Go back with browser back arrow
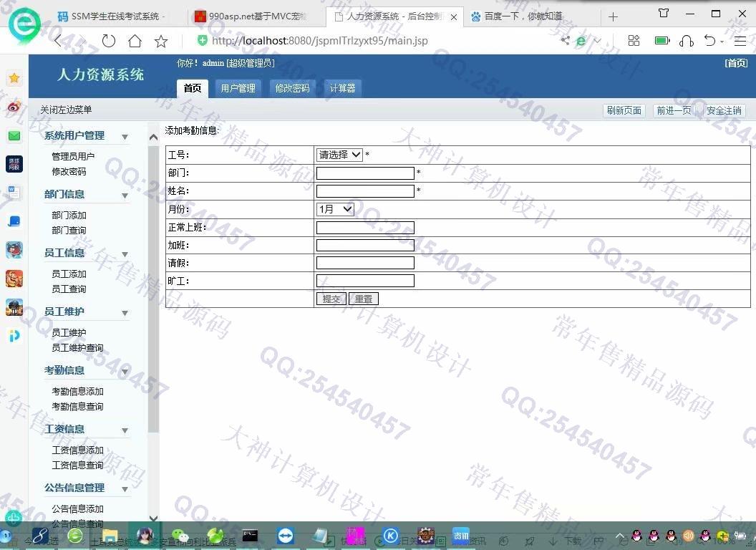756x550 pixels. (58, 41)
